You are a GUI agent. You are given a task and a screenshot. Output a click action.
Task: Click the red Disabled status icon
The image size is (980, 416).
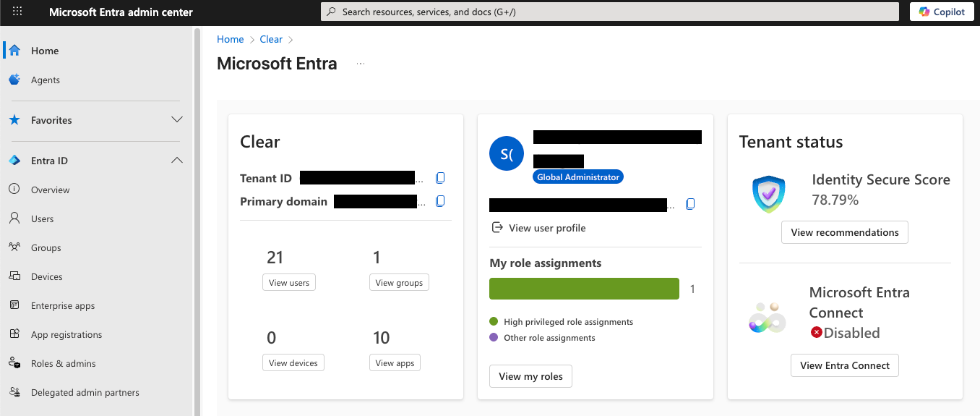click(x=817, y=333)
